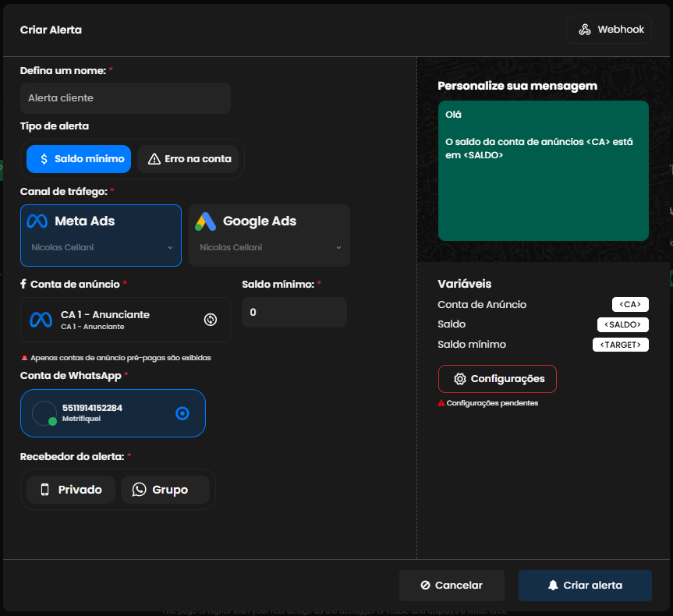The height and width of the screenshot is (616, 673).
Task: Click the Webhook icon button
Action: tap(585, 30)
